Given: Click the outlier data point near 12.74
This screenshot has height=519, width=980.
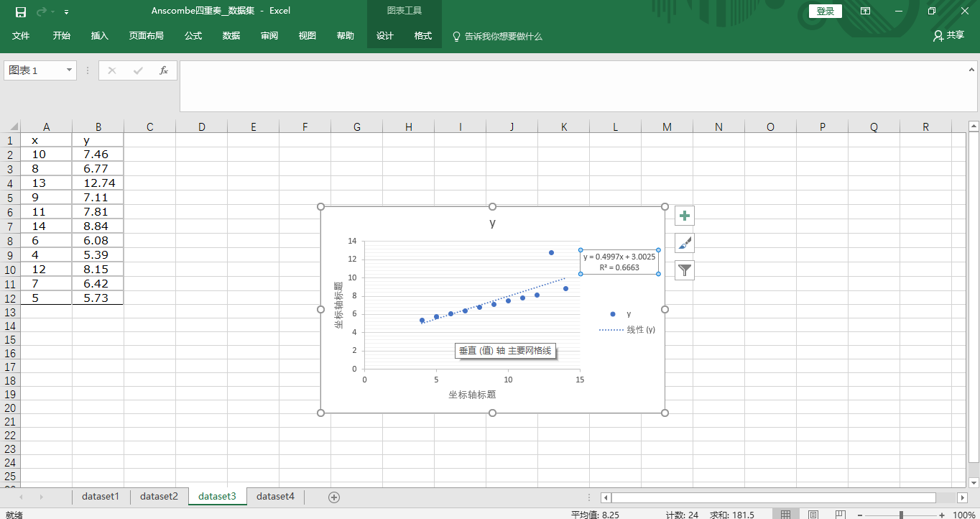Looking at the screenshot, I should (551, 252).
